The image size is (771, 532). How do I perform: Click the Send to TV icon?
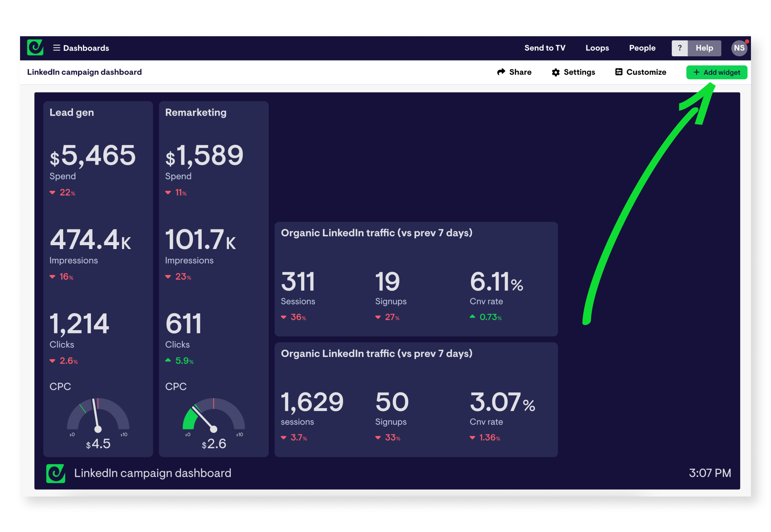coord(544,48)
